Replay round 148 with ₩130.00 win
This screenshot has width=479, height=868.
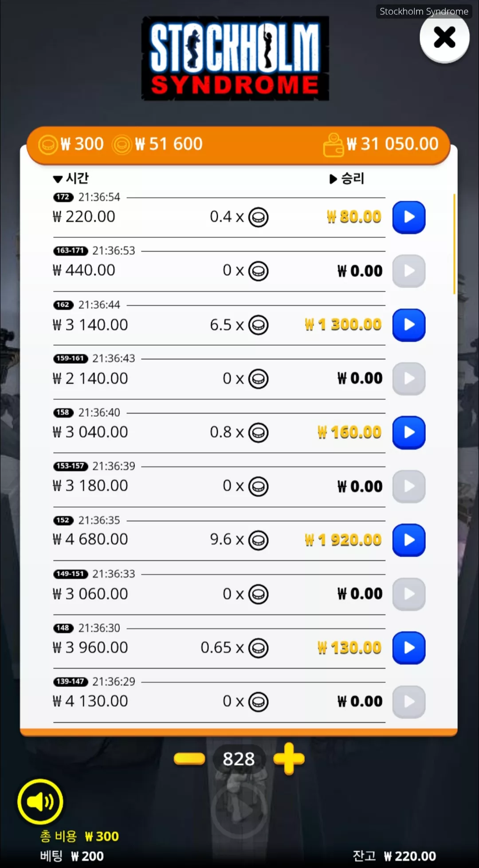point(408,648)
